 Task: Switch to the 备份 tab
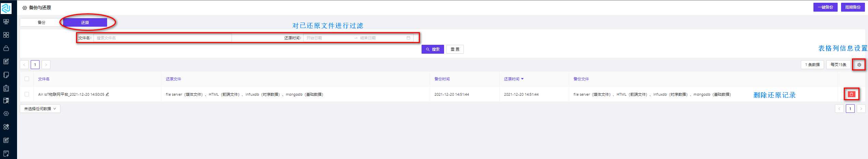(42, 23)
